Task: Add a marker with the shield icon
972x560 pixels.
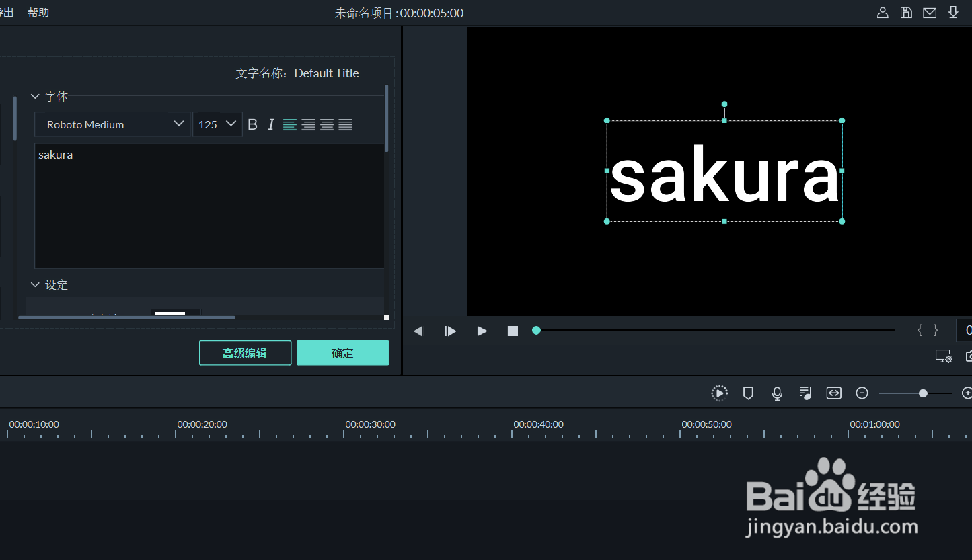Action: tap(748, 393)
